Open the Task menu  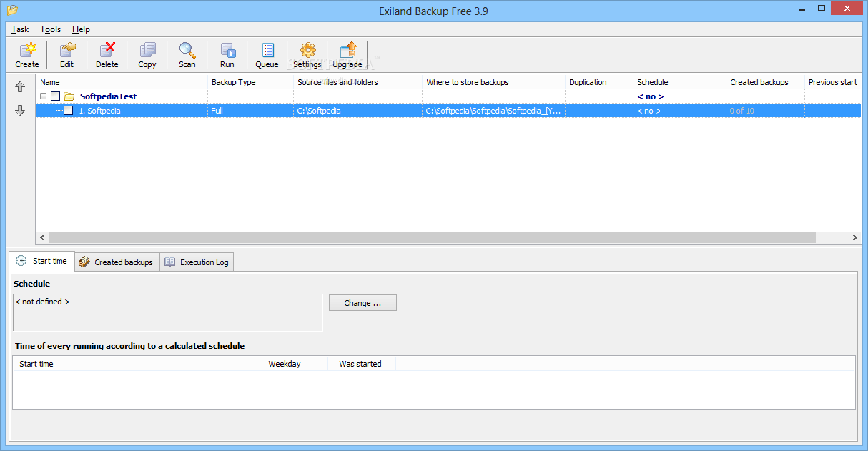(20, 29)
